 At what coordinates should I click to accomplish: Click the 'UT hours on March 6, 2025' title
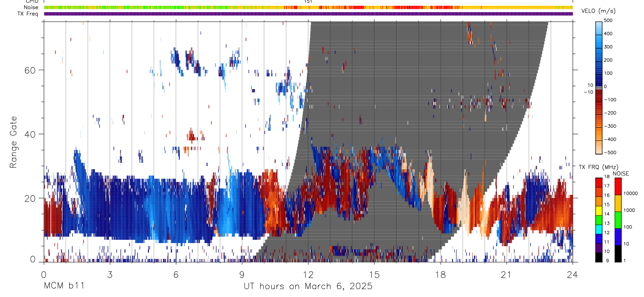[x=308, y=287]
